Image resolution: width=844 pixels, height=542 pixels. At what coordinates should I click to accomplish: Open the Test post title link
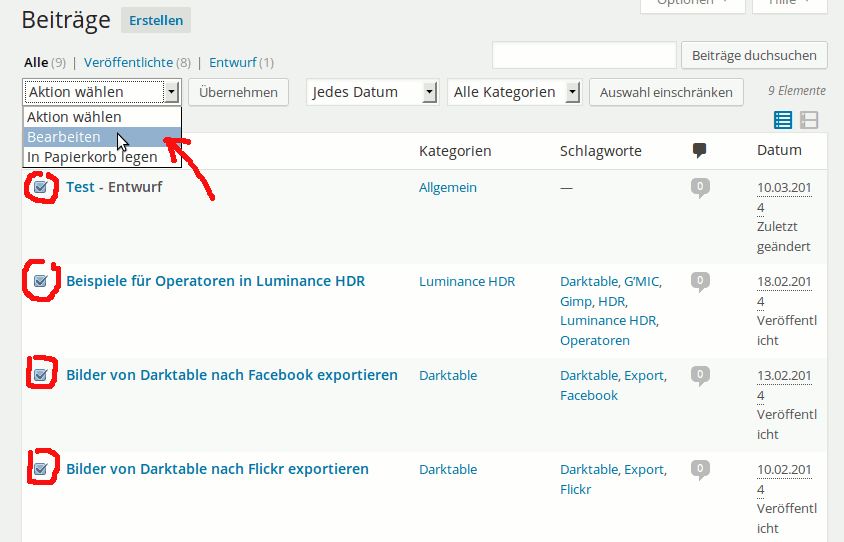80,187
